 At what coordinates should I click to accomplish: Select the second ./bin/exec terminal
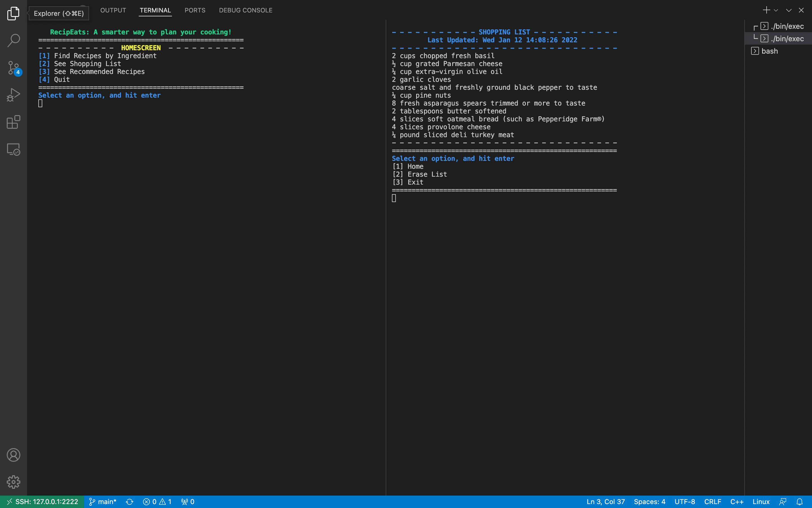778,39
